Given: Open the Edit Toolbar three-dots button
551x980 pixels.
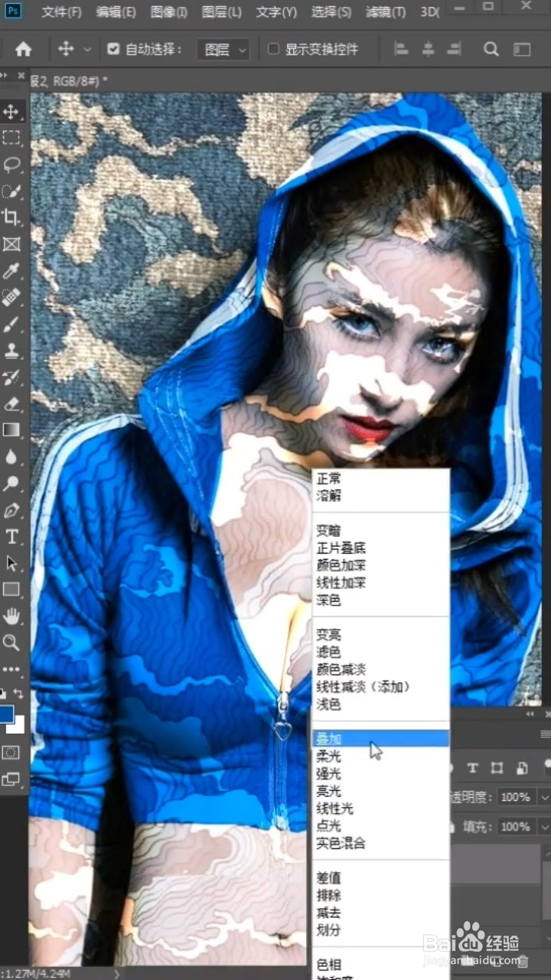Looking at the screenshot, I should point(11,669).
